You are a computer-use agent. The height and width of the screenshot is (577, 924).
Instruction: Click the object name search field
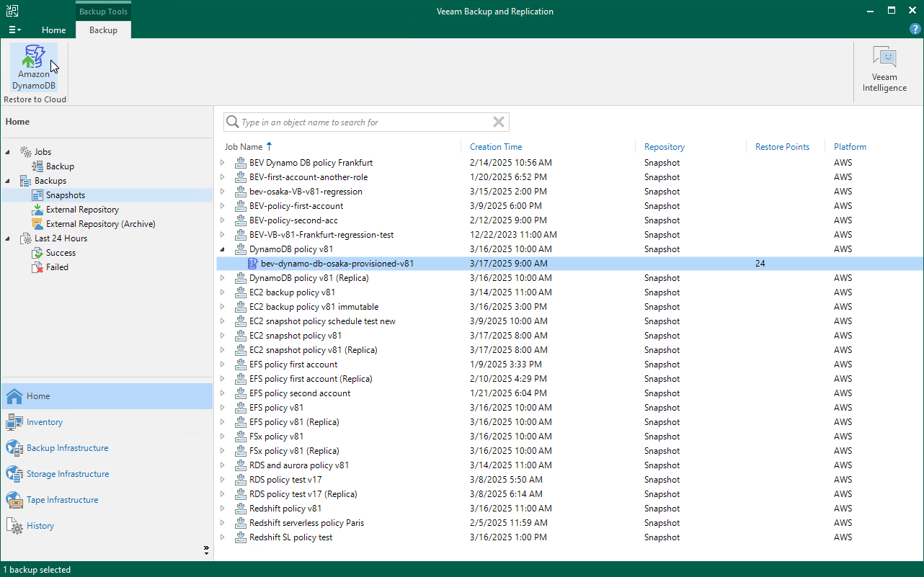click(366, 122)
